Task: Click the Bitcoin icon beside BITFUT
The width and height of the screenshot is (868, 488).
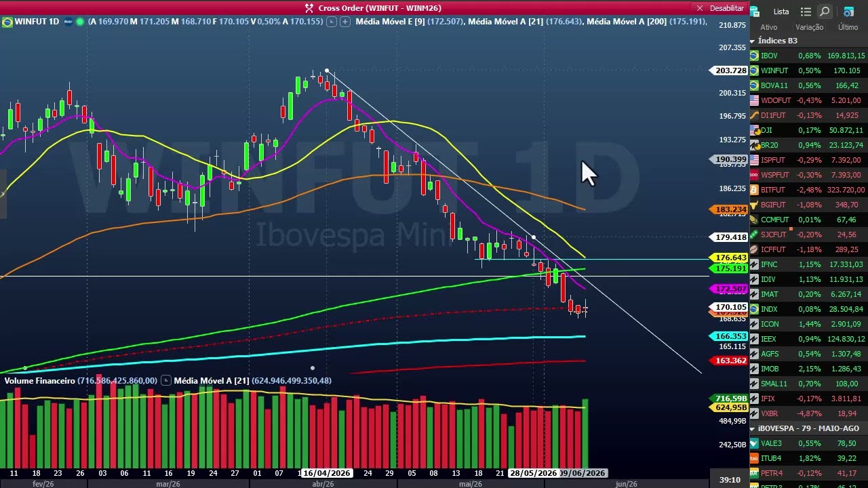Action: click(x=754, y=190)
